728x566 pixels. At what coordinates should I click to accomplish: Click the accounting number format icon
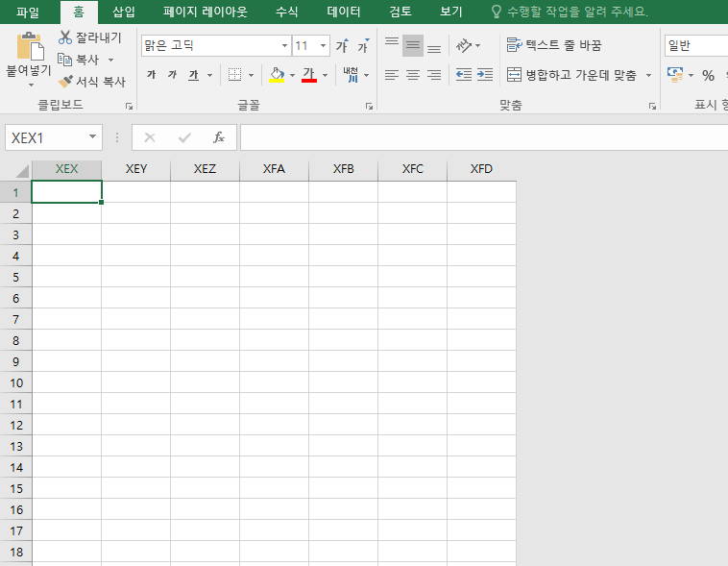pos(675,74)
